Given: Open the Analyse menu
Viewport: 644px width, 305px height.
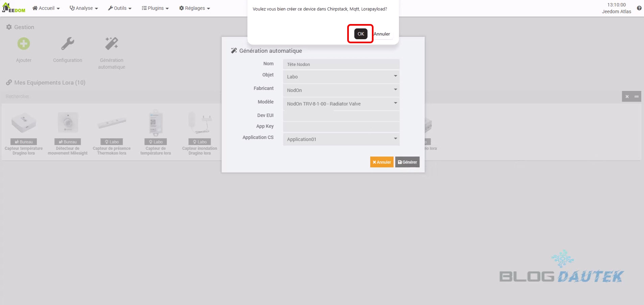Looking at the screenshot, I should tap(84, 8).
